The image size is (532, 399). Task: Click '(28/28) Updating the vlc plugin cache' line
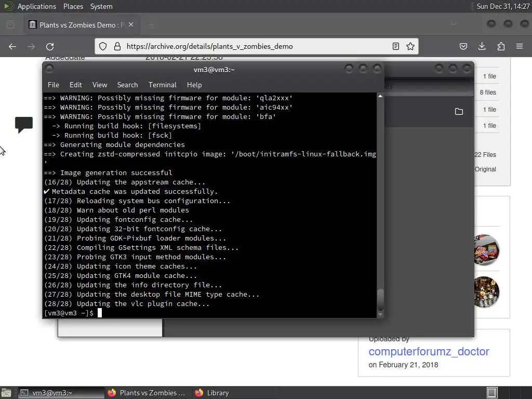coord(127,303)
